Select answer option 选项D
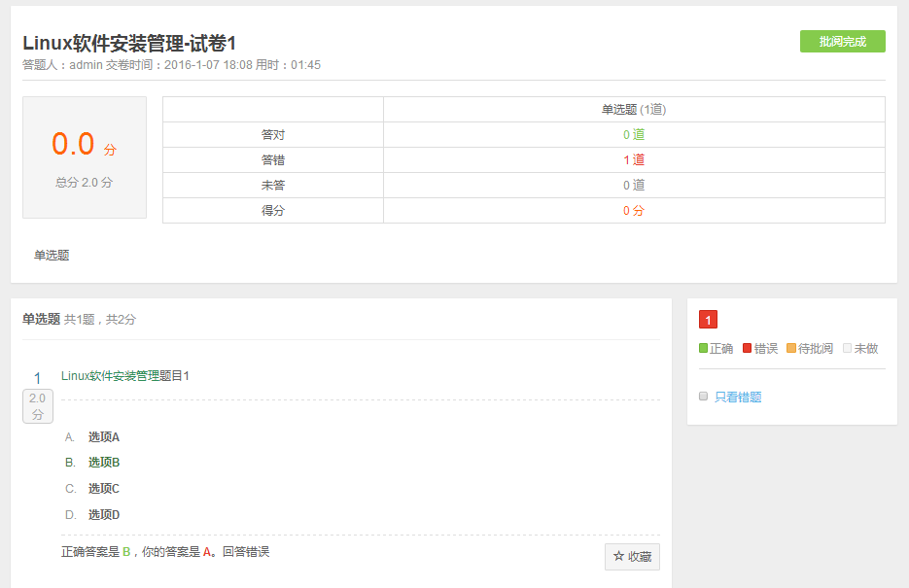Image resolution: width=909 pixels, height=588 pixels. point(104,514)
